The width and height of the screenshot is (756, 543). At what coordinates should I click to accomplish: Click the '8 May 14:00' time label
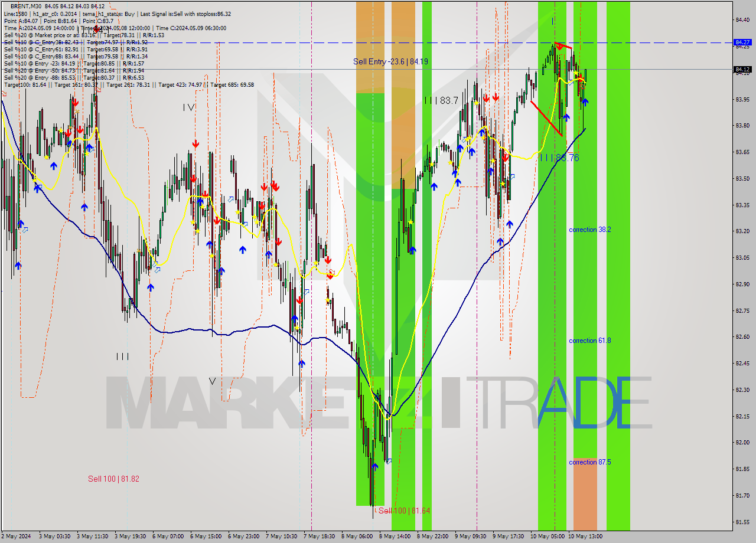coord(395,537)
